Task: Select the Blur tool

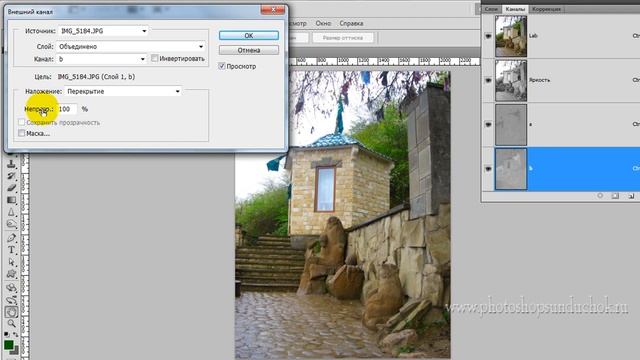Action: 11,212
